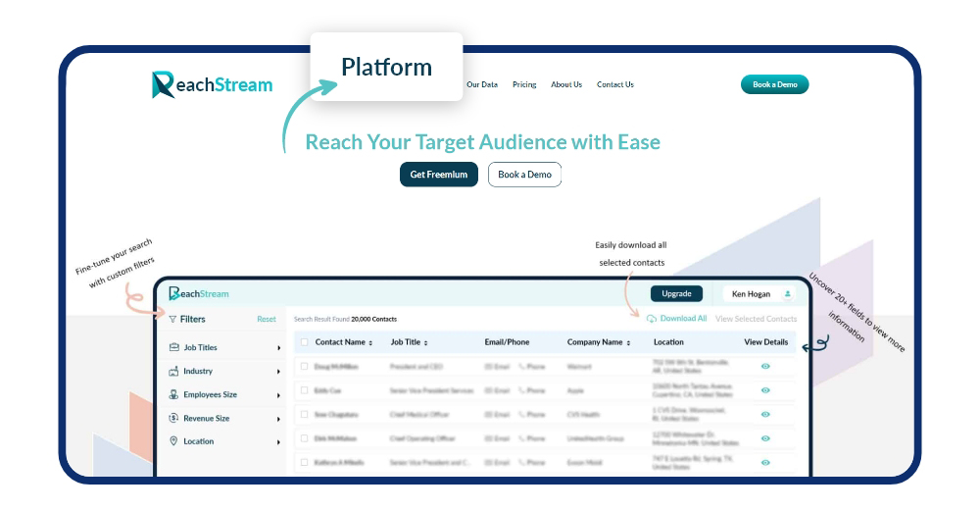
Task: View details via eye icon in CVS Health row
Action: pyautogui.click(x=765, y=414)
